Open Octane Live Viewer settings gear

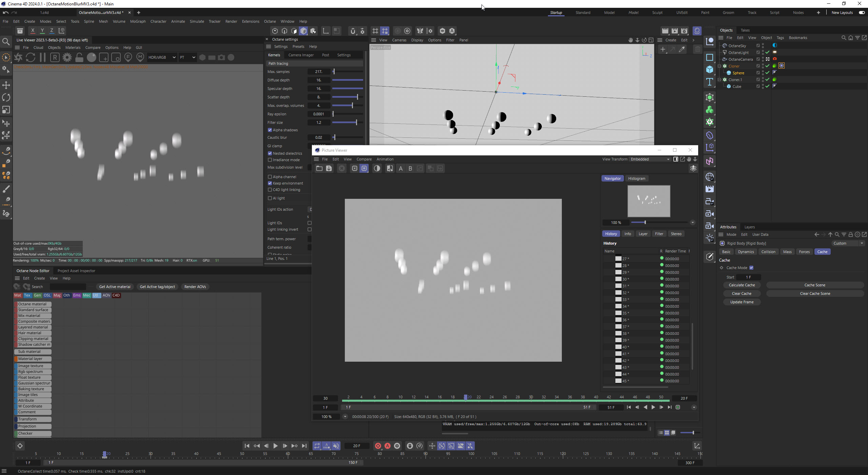coord(67,57)
